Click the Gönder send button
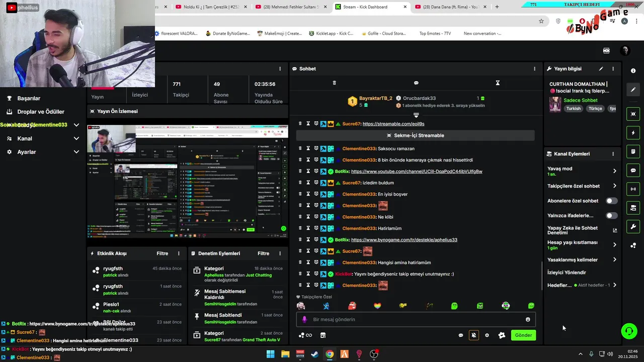This screenshot has height=362, width=644. tap(523, 335)
